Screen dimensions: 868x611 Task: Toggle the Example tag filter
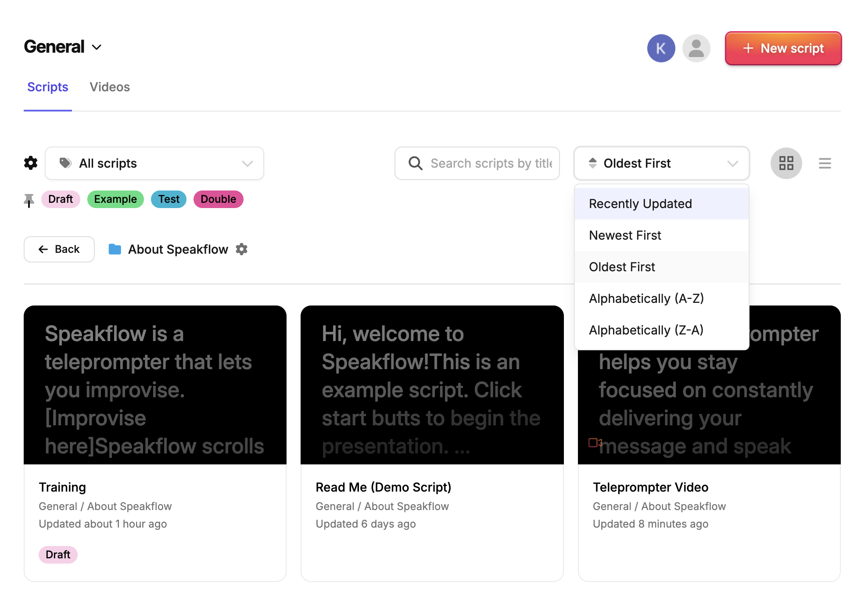[x=115, y=199]
